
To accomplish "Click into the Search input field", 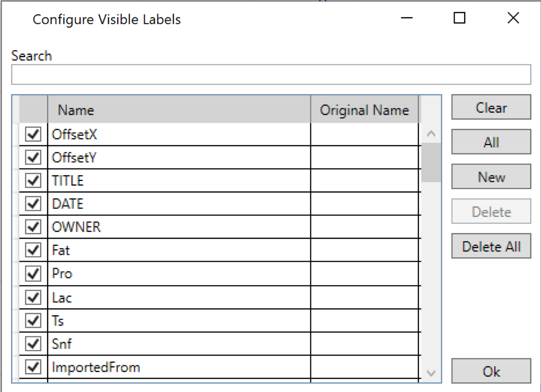I will pyautogui.click(x=271, y=75).
